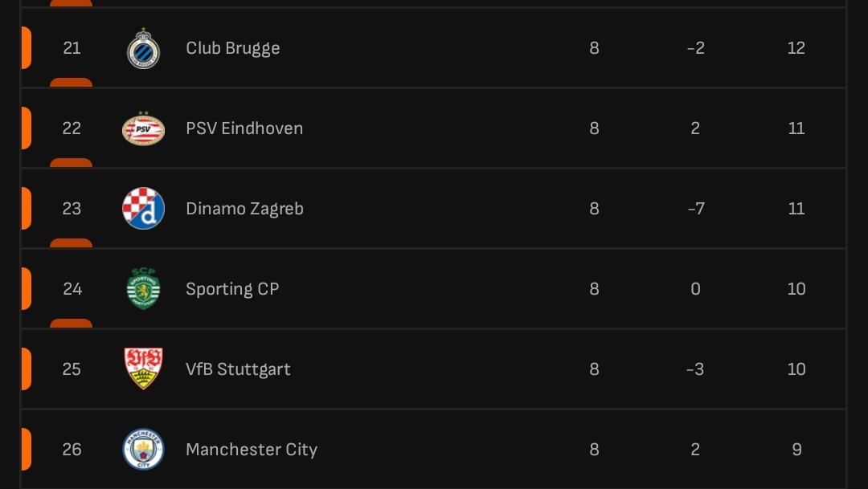This screenshot has width=868, height=489.
Task: Click position number 25 in the table
Action: click(x=72, y=369)
